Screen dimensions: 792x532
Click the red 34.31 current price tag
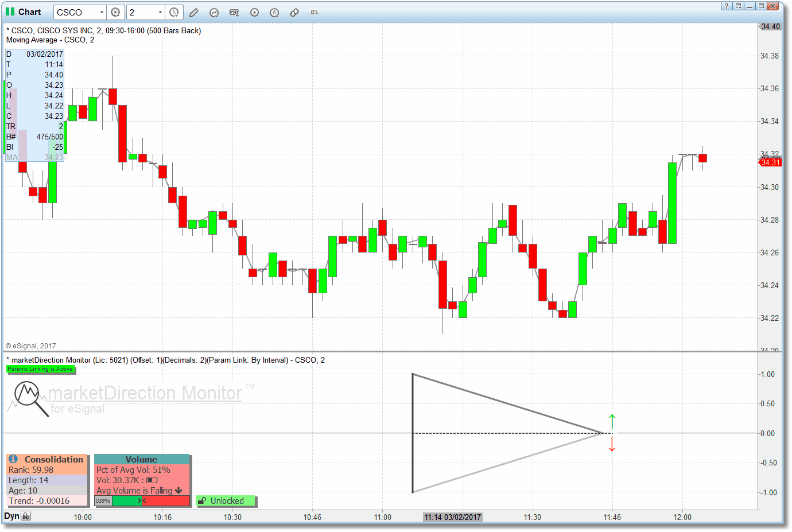(770, 162)
